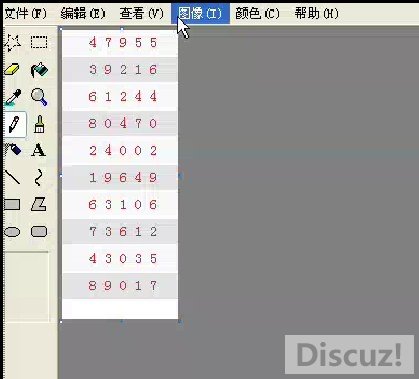Select the Airbrush spray tool
This screenshot has height=379, width=419.
(x=13, y=150)
